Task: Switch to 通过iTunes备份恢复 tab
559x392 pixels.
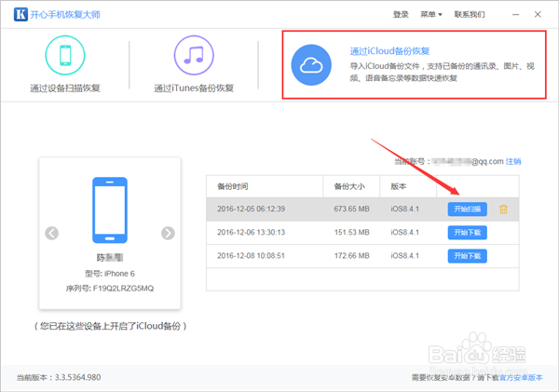Action: (x=194, y=88)
